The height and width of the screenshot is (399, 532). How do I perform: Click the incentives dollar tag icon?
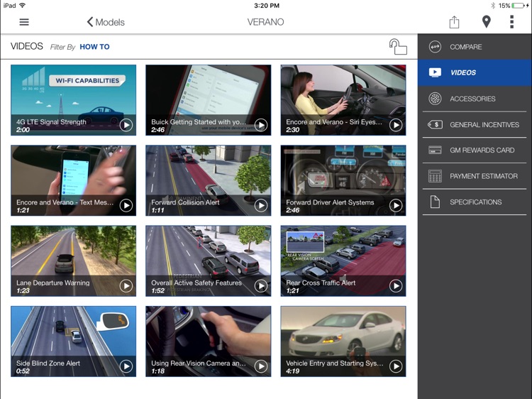(x=435, y=125)
